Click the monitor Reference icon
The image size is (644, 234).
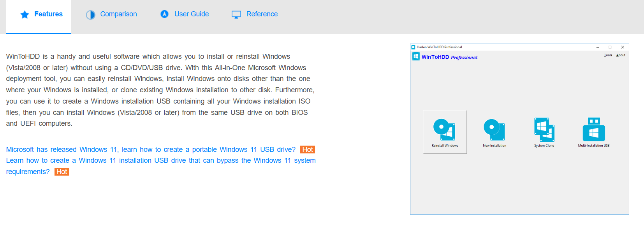point(236,15)
